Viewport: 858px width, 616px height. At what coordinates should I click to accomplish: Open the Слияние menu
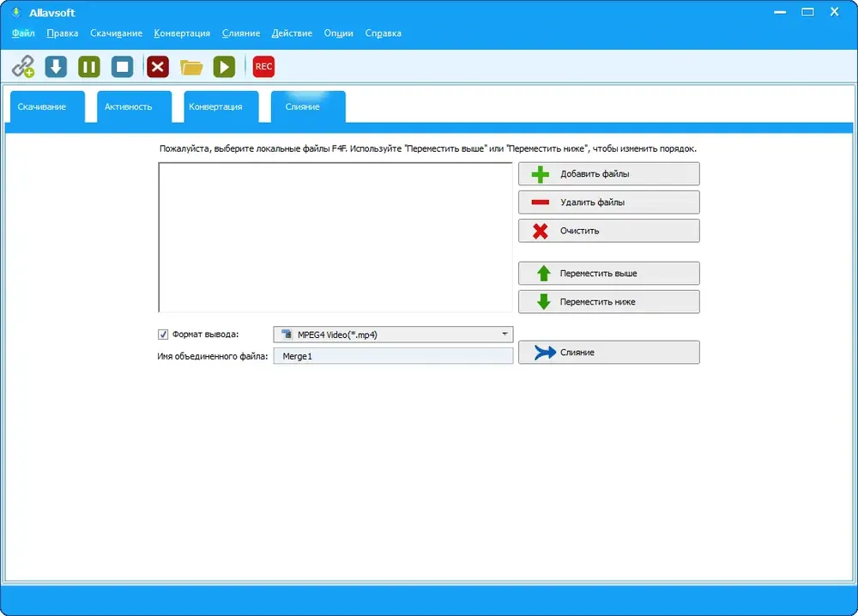pyautogui.click(x=241, y=33)
